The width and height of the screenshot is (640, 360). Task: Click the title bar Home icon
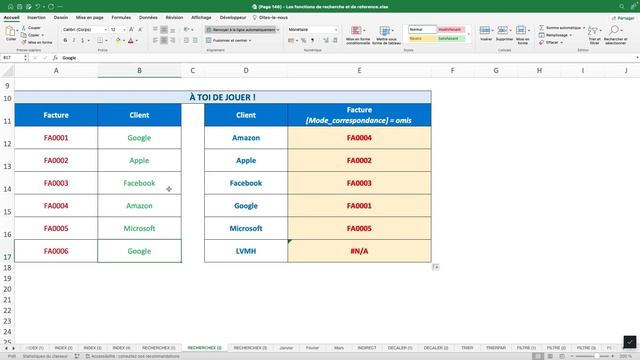(x=11, y=7)
